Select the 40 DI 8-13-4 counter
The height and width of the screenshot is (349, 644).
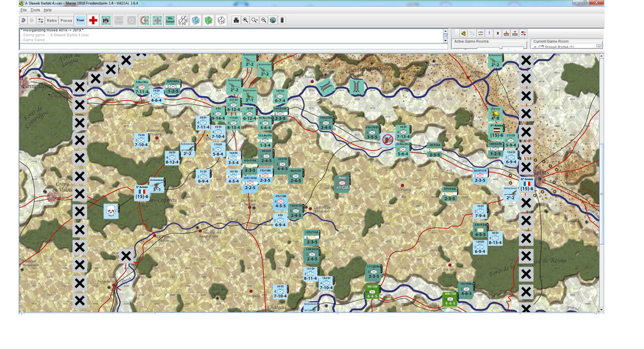coord(495,238)
